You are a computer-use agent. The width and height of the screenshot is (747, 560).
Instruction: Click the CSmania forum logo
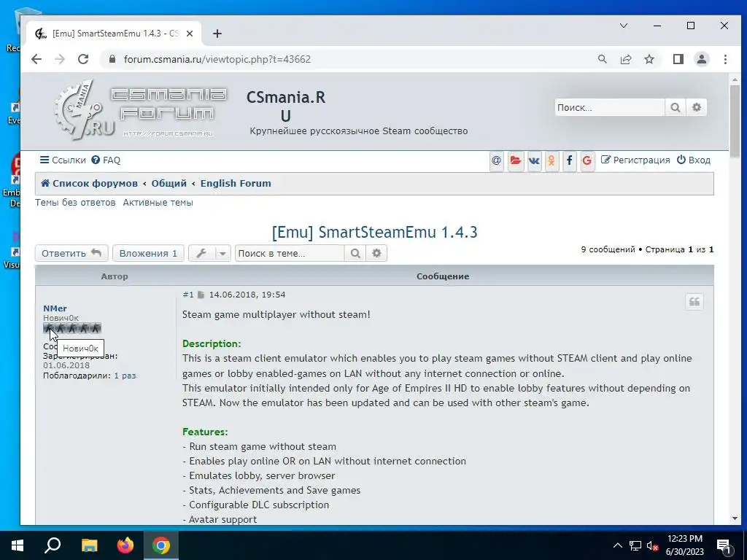tap(141, 111)
